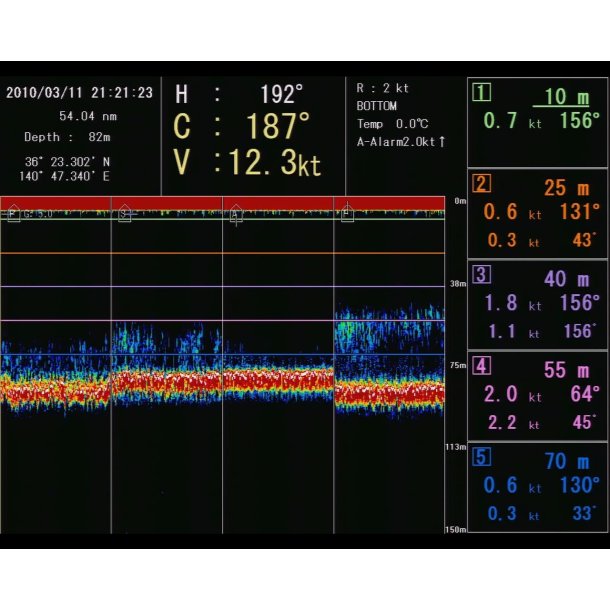Click the vessel speed 12.3kt readout
610x610 pixels.
tap(248, 162)
